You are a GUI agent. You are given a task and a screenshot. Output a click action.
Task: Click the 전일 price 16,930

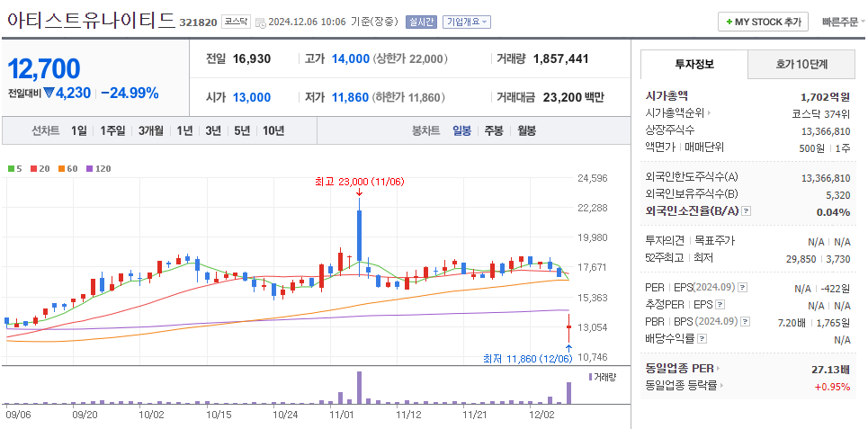click(252, 59)
